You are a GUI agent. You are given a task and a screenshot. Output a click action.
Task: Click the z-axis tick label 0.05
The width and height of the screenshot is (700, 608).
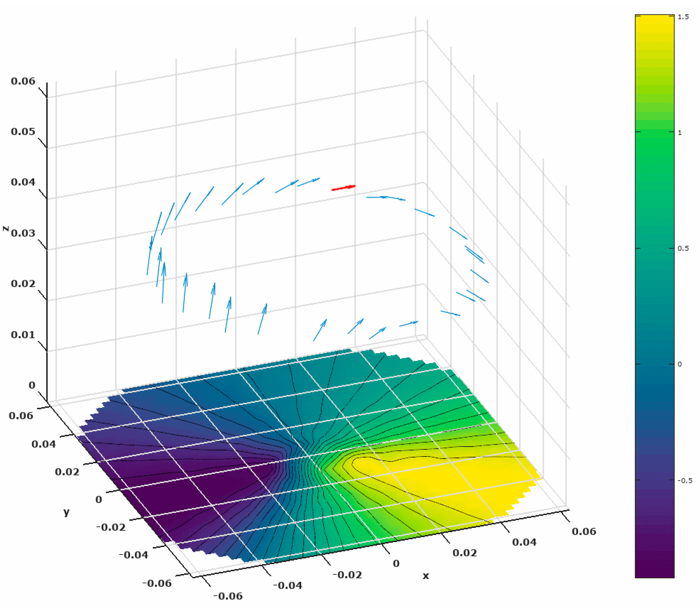click(23, 132)
